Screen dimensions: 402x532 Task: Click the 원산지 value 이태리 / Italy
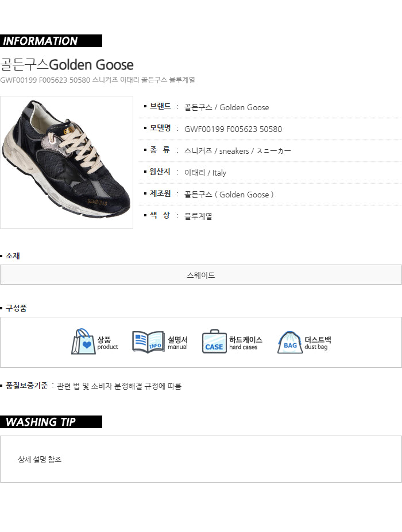coord(205,173)
